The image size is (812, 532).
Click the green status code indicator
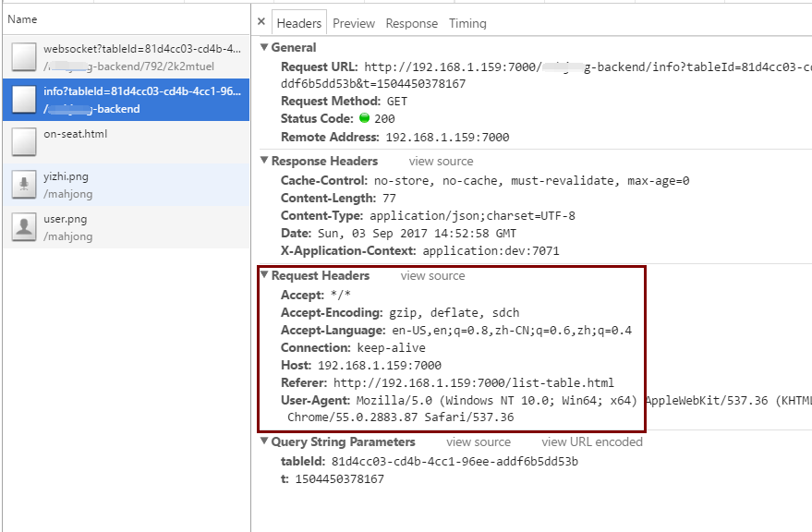365,118
